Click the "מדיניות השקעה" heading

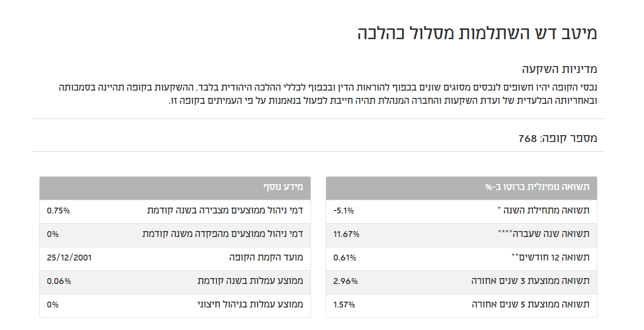(x=560, y=69)
